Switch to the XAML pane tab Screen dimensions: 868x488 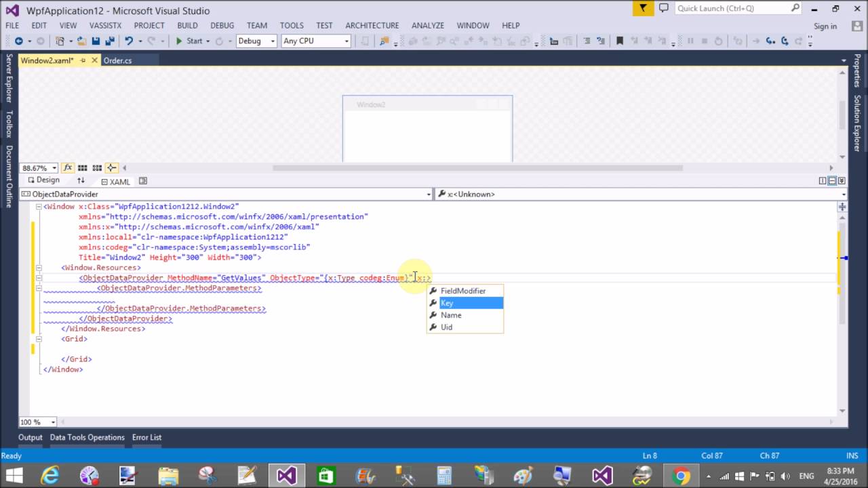tap(115, 182)
